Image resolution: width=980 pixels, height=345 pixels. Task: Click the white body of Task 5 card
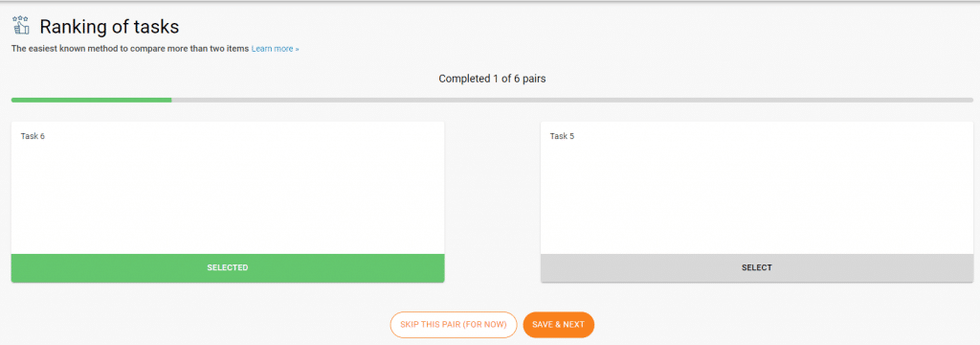pos(757,195)
